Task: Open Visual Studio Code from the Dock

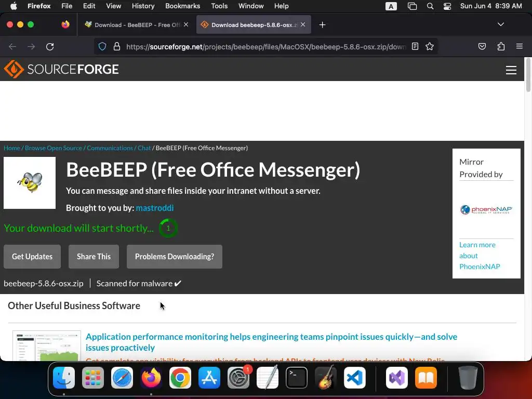Action: coord(355,378)
